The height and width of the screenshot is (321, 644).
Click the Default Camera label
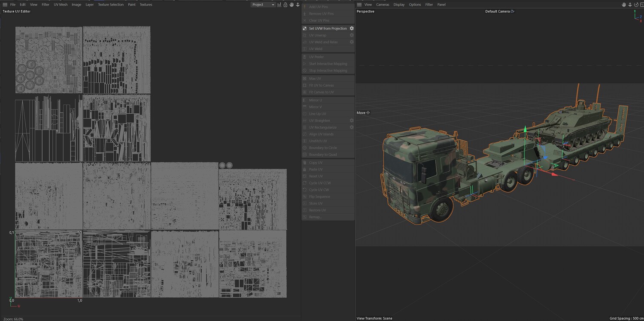tap(498, 12)
